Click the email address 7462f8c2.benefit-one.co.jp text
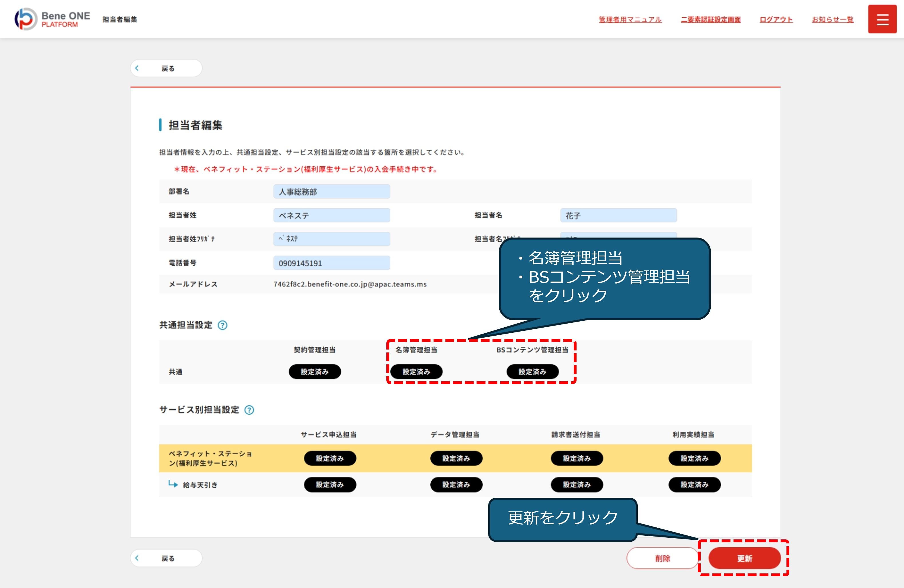Image resolution: width=904 pixels, height=588 pixels. pyautogui.click(x=350, y=284)
